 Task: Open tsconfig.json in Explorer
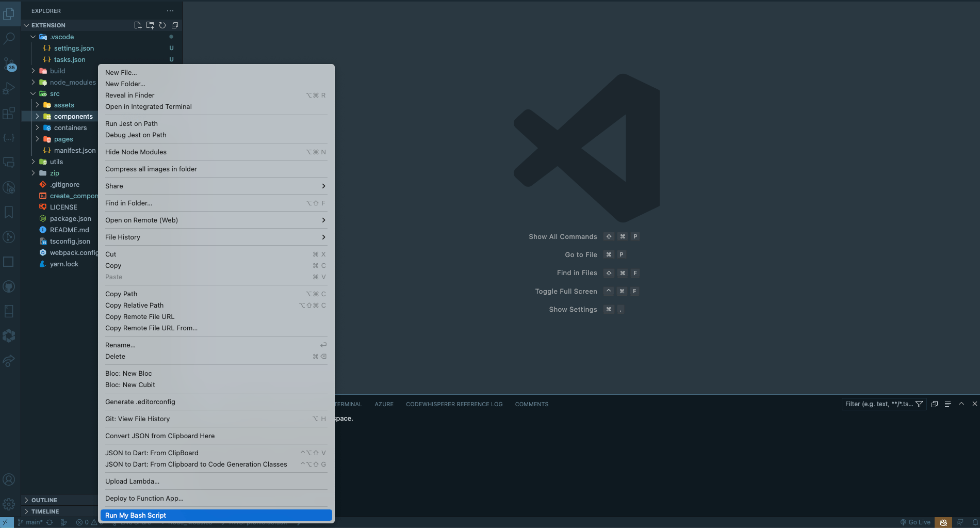(70, 241)
